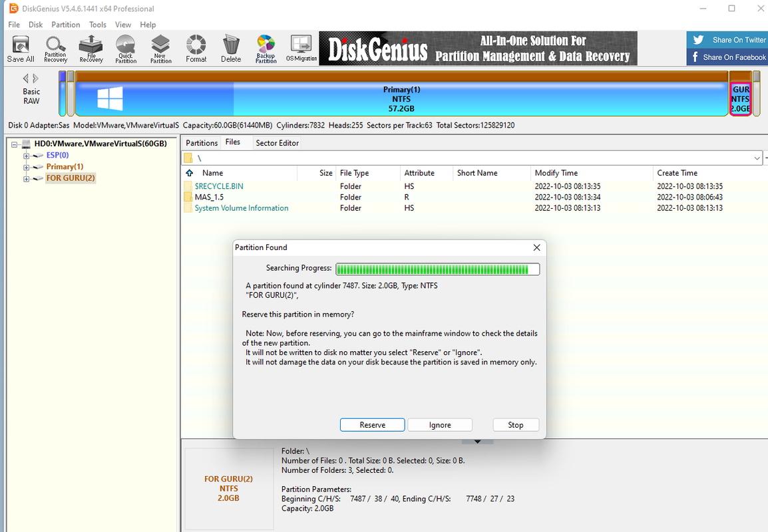Launch the File Recovery tool

tap(91, 49)
